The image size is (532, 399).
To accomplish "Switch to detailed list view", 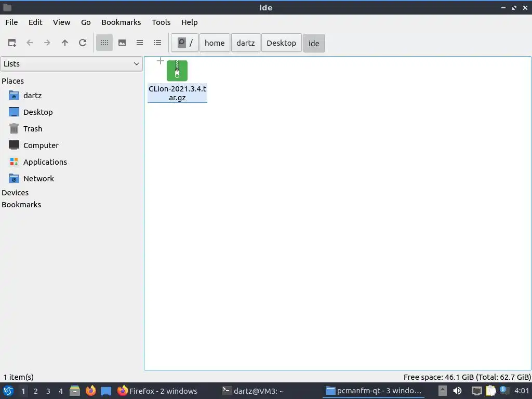I will coord(157,43).
